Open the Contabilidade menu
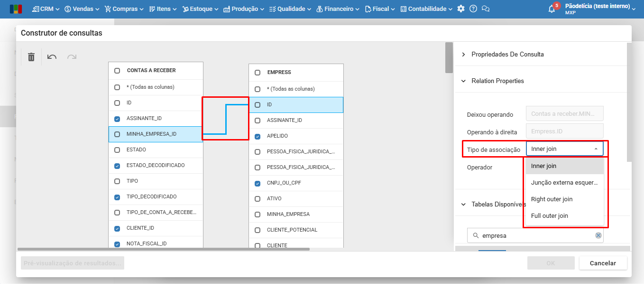Image resolution: width=644 pixels, height=299 pixels. coord(427,9)
